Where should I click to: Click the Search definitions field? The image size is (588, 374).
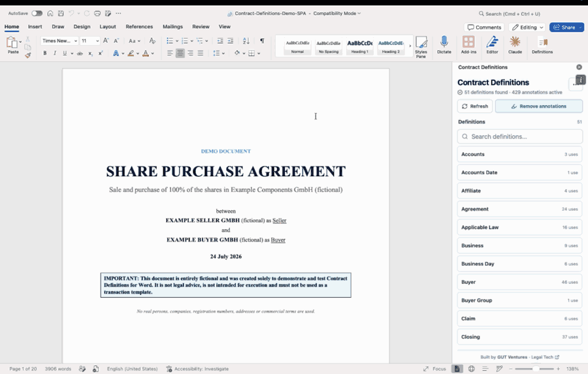coord(520,136)
